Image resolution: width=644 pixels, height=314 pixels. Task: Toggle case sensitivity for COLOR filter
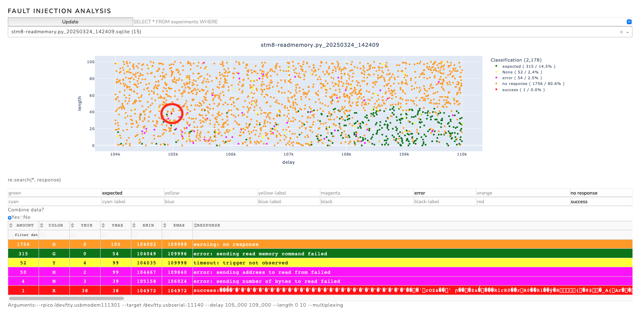point(43,235)
